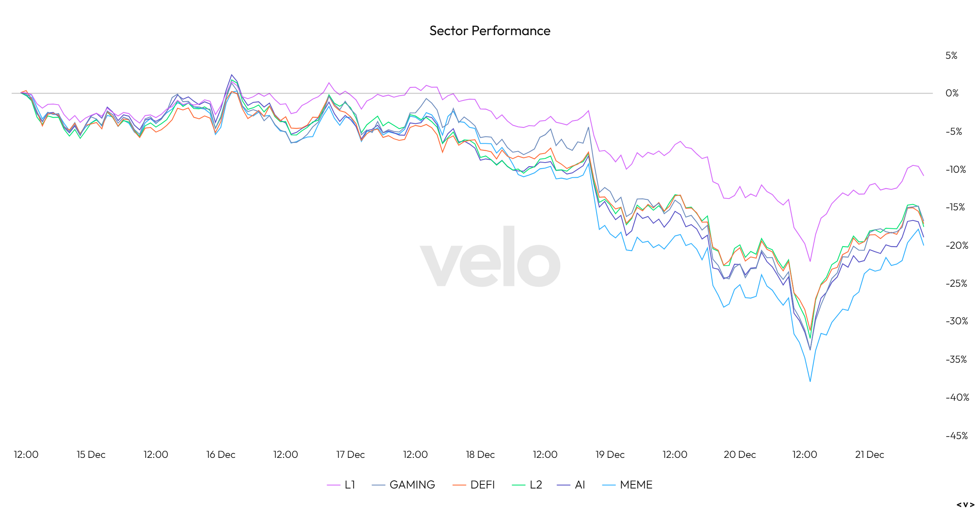This screenshot has height=513, width=980.
Task: Disable the L2 series legend label
Action: pyautogui.click(x=536, y=485)
